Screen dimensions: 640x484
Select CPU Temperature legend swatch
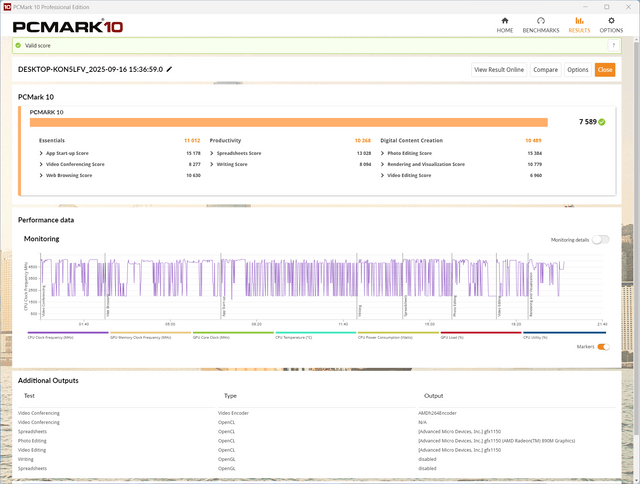pos(316,333)
